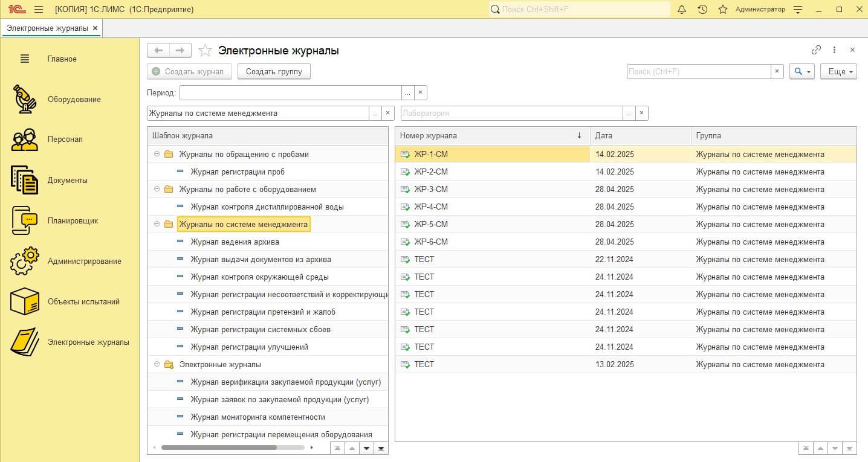Switch to the Электронные журналы tab
This screenshot has height=462, width=868.
coord(47,28)
